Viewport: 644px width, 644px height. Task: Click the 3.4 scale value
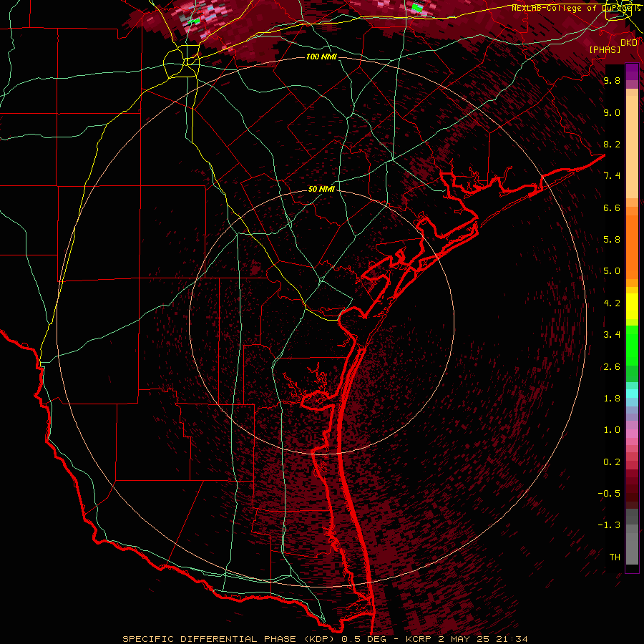tap(612, 335)
